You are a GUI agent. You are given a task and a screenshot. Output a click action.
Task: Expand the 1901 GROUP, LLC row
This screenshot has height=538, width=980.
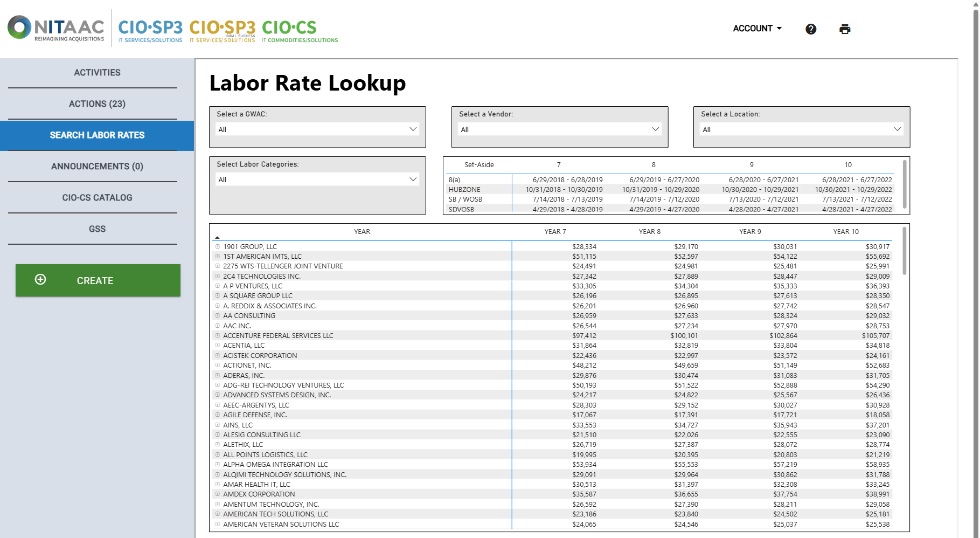(x=218, y=246)
